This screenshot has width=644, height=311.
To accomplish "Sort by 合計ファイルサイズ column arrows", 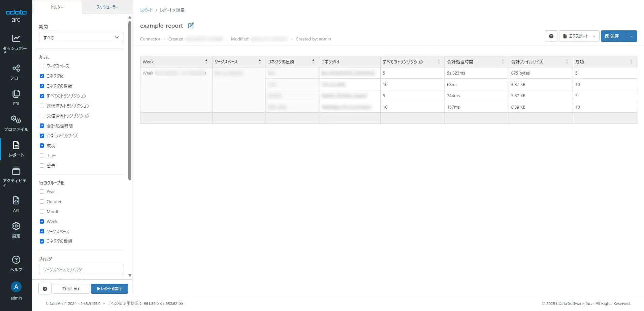I will [567, 62].
